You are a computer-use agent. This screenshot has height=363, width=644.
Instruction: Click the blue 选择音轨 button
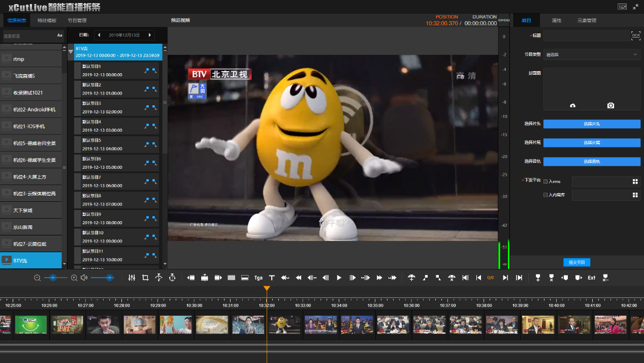click(x=592, y=162)
